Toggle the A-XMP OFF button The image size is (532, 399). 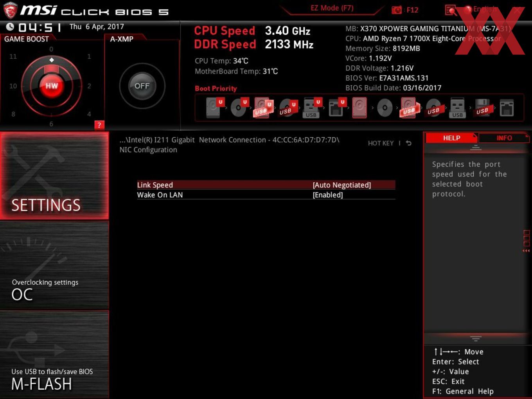click(142, 86)
